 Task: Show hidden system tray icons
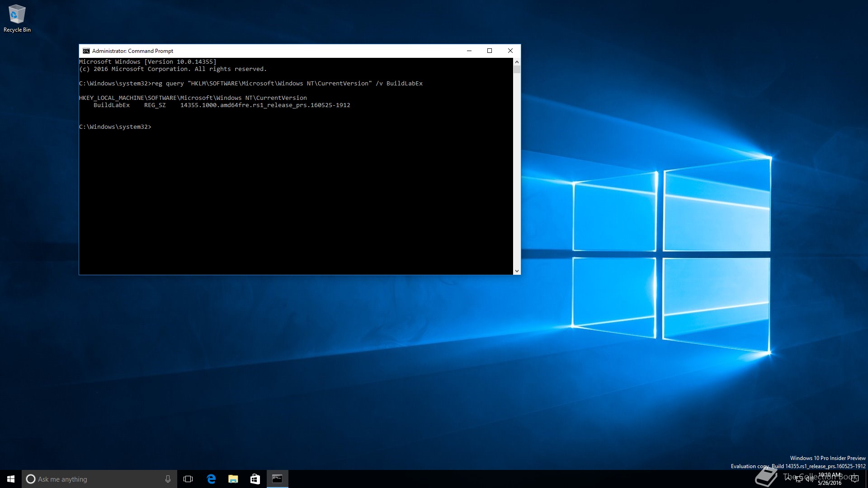pos(788,478)
